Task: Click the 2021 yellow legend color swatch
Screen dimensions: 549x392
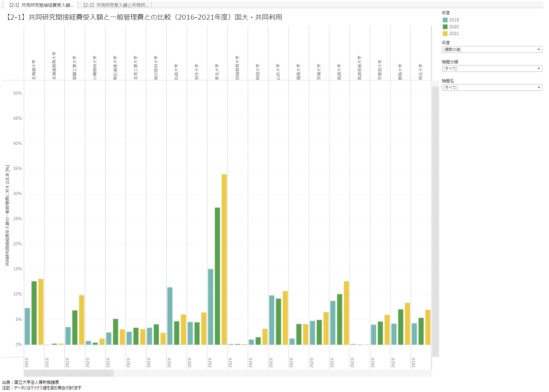Action: pyautogui.click(x=445, y=34)
